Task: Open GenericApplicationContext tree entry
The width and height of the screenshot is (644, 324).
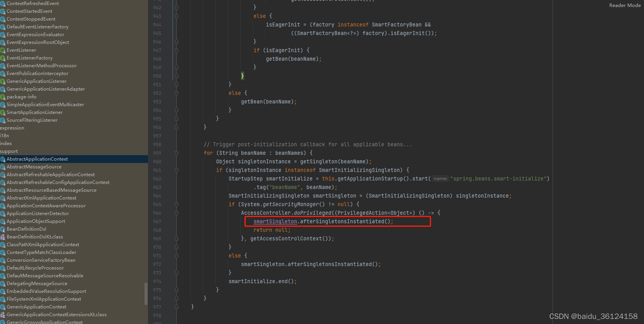Action: (x=36, y=307)
